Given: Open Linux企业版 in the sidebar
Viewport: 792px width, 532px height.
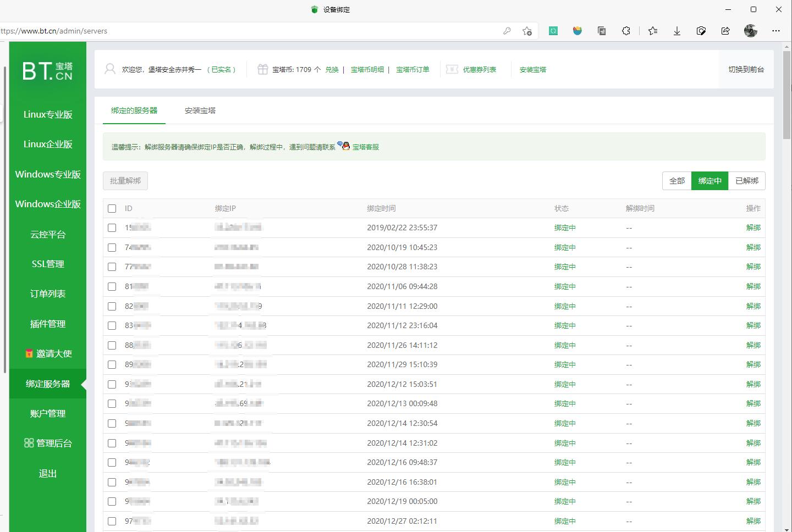Looking at the screenshot, I should coord(48,144).
